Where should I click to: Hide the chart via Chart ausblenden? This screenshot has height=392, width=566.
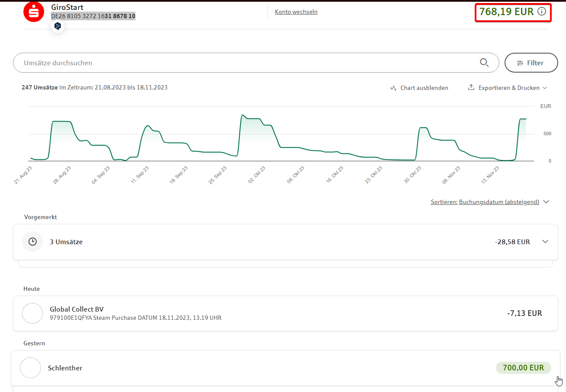pyautogui.click(x=419, y=88)
